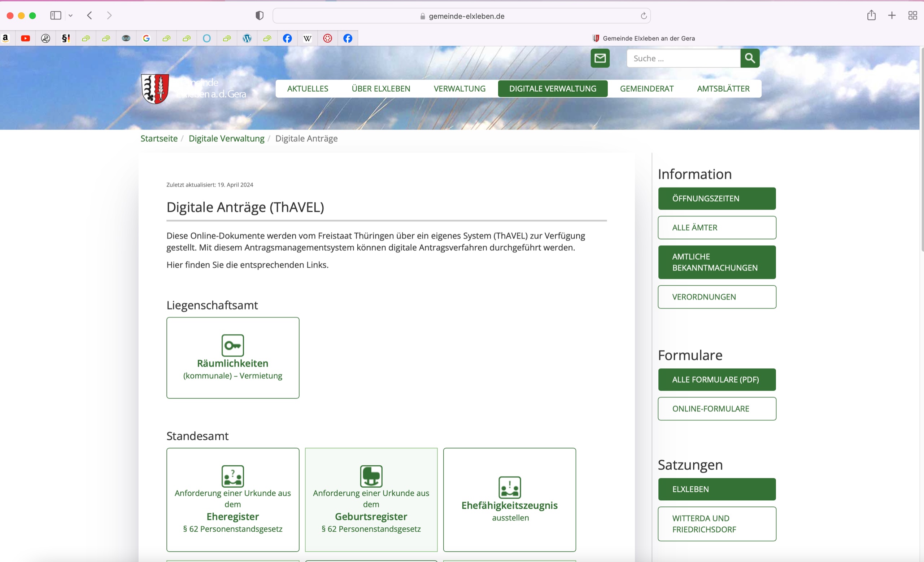Click Online-Formulare button in Formulare
Screen dimensions: 924x562
(716, 409)
